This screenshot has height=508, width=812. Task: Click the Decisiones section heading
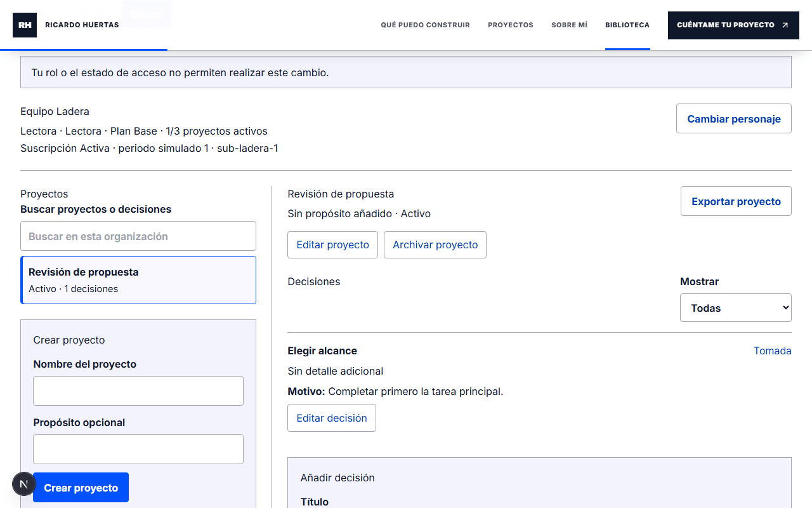314,282
